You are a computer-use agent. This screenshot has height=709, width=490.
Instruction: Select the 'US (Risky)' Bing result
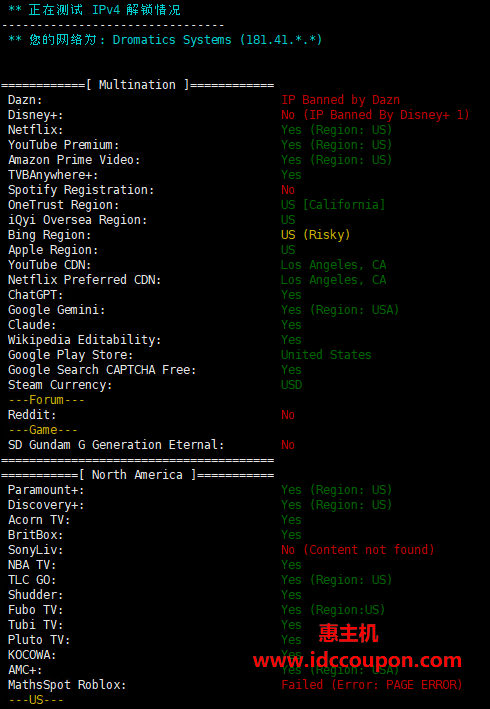tap(316, 235)
